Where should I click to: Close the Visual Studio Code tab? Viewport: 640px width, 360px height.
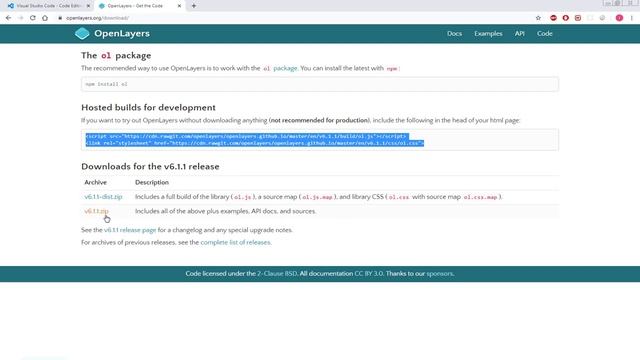(88, 6)
